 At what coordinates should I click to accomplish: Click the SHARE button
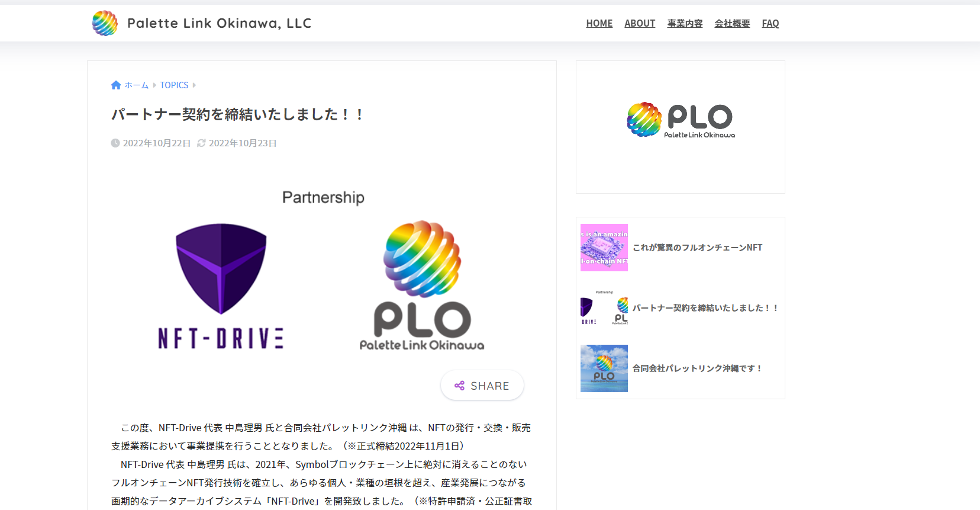click(482, 386)
